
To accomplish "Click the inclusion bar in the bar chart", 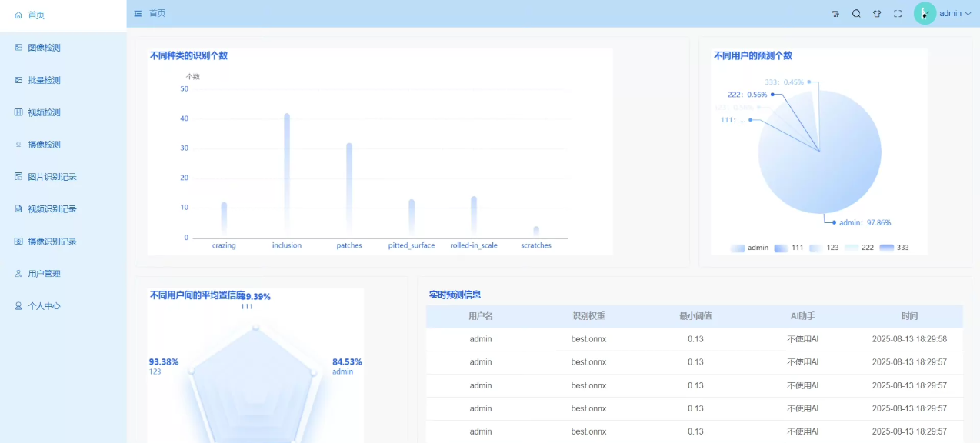I will click(287, 175).
